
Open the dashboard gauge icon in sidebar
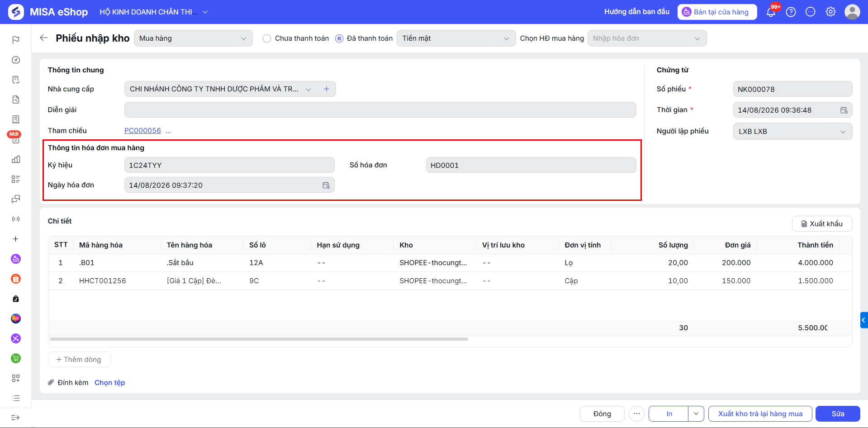[16, 60]
